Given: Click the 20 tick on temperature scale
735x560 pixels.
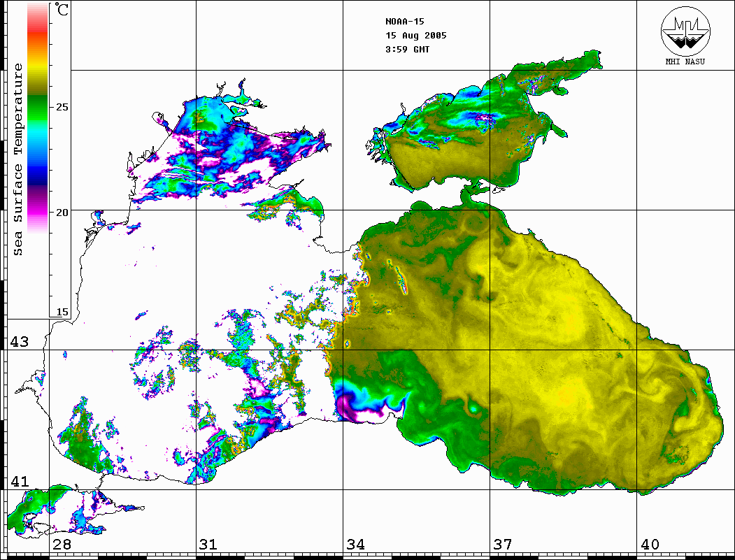Looking at the screenshot, I should (62, 213).
